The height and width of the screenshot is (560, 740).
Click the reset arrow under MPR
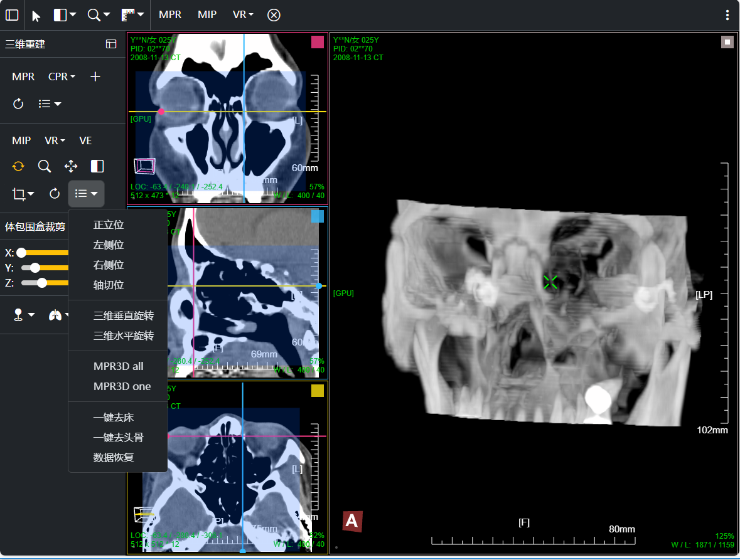click(18, 103)
